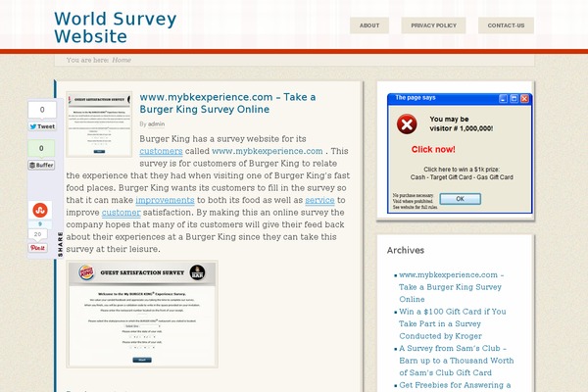This screenshot has width=588, height=392.
Task: Click the www.mybkexperience.com text in article
Action: [267, 151]
